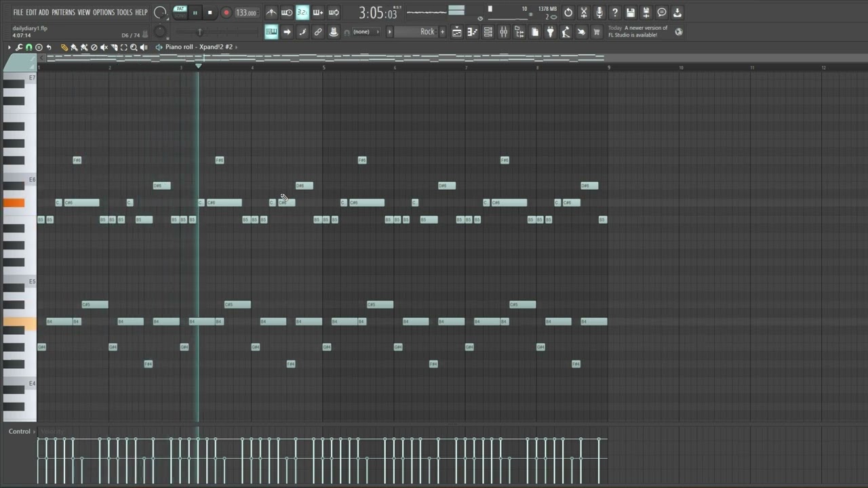868x488 pixels.
Task: Save a new version of the project
Action: [x=646, y=12]
